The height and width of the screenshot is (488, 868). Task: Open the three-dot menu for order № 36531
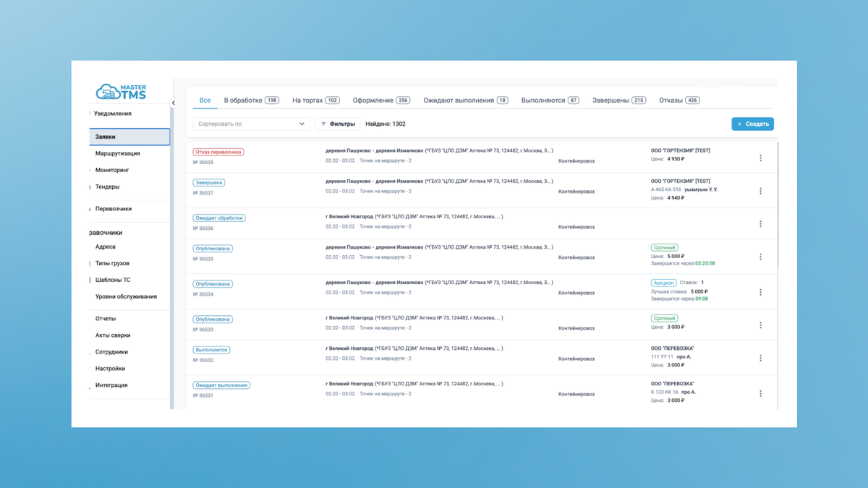point(760,393)
